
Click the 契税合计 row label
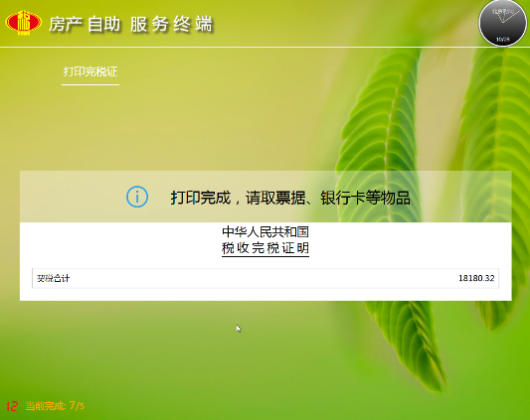click(53, 278)
